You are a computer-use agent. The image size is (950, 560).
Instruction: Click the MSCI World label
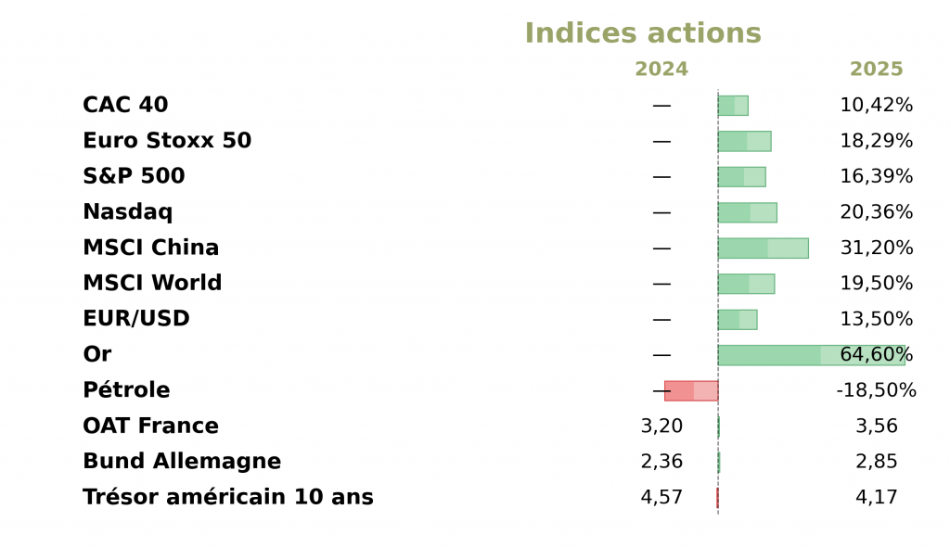(152, 284)
